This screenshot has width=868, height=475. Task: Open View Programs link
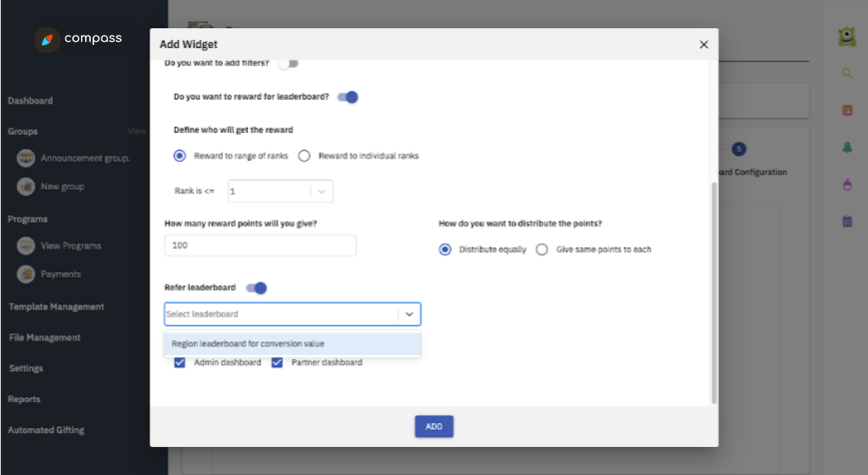tap(71, 245)
